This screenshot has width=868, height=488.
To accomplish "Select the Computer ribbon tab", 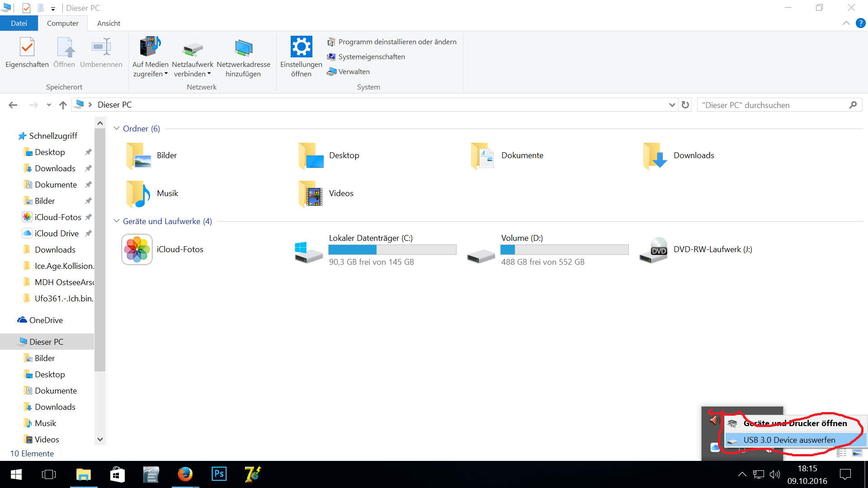I will click(x=63, y=23).
